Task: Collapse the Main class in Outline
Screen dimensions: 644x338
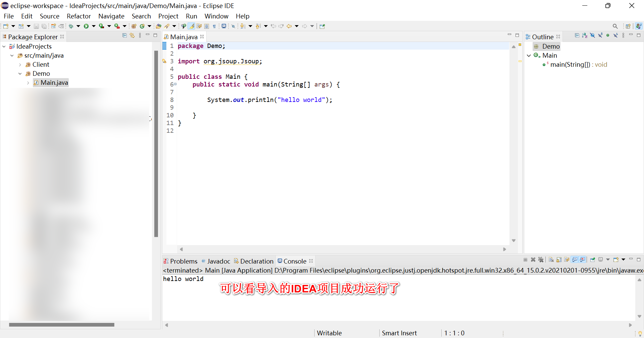Action: (529, 56)
